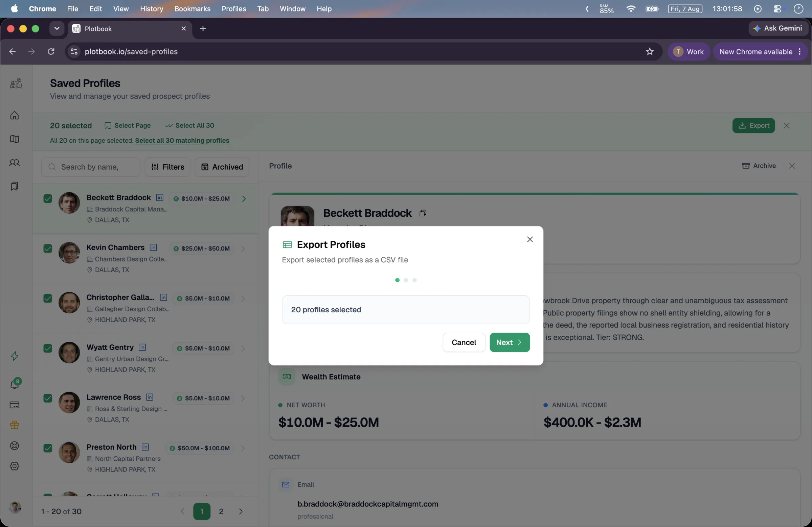View site information icon in address bar
The width and height of the screenshot is (812, 527).
click(74, 51)
